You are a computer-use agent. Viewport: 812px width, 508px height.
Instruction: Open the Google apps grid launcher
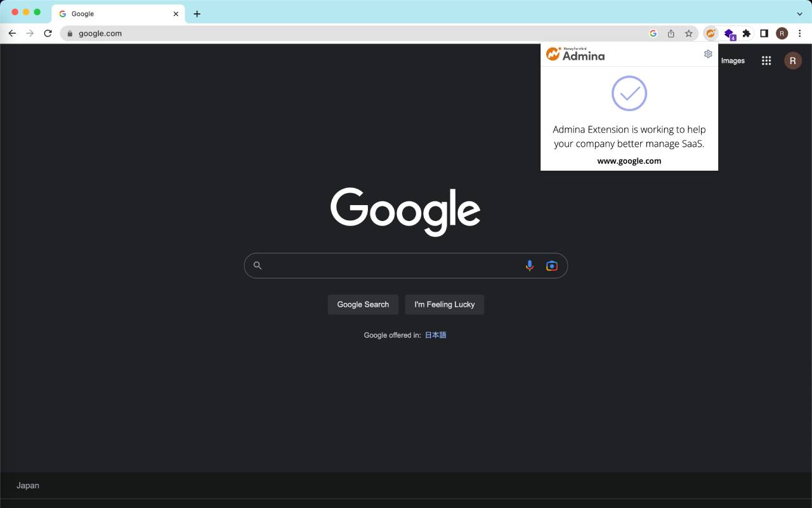click(766, 60)
